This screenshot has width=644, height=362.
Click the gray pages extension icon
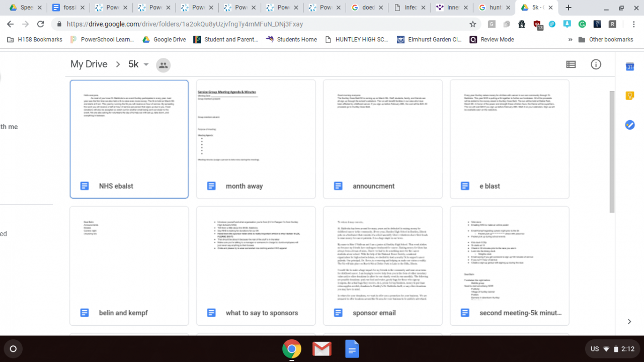pyautogui.click(x=507, y=24)
